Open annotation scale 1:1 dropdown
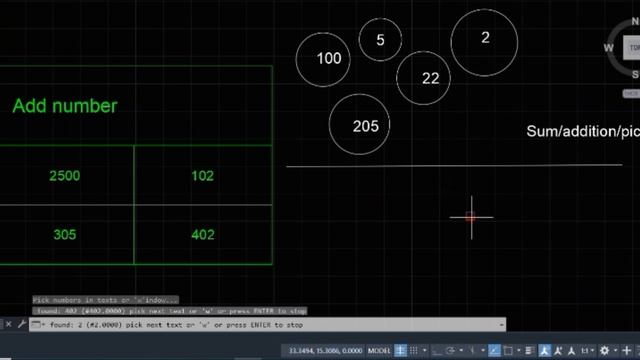Image resolution: width=640 pixels, height=360 pixels. 587,350
